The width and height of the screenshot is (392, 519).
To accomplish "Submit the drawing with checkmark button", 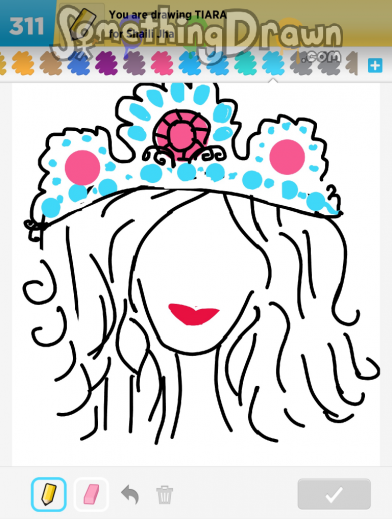I will click(x=334, y=494).
